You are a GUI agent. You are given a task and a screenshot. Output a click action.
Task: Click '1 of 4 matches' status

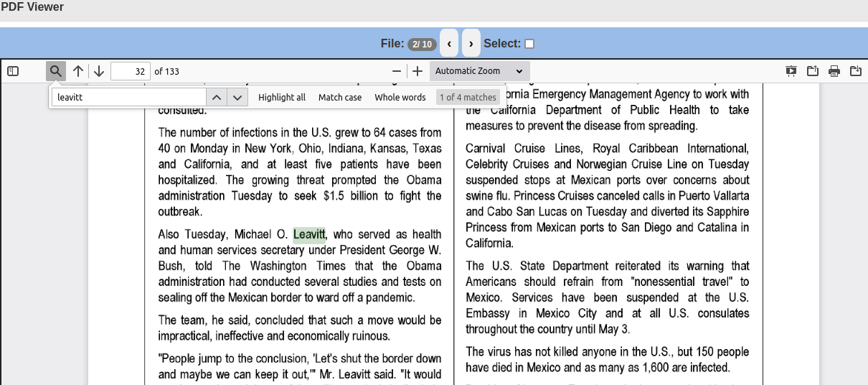468,97
